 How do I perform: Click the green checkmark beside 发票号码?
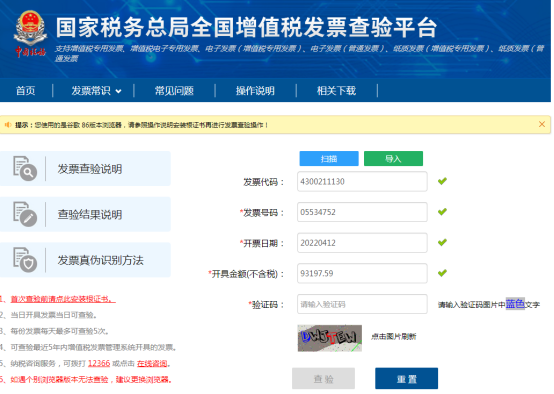click(442, 212)
